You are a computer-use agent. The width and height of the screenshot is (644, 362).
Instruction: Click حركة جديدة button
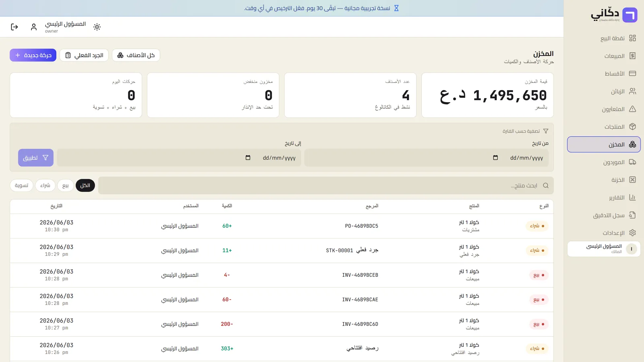pyautogui.click(x=33, y=55)
